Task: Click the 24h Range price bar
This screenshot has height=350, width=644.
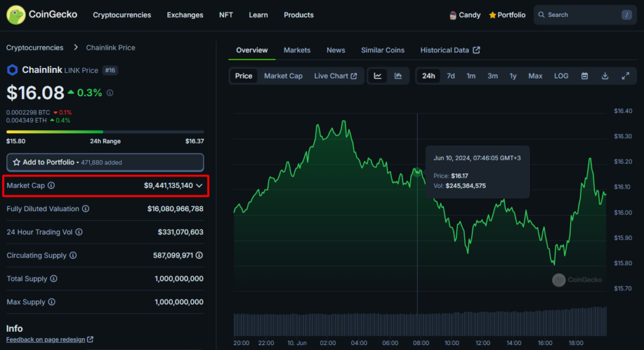Action: 105,132
